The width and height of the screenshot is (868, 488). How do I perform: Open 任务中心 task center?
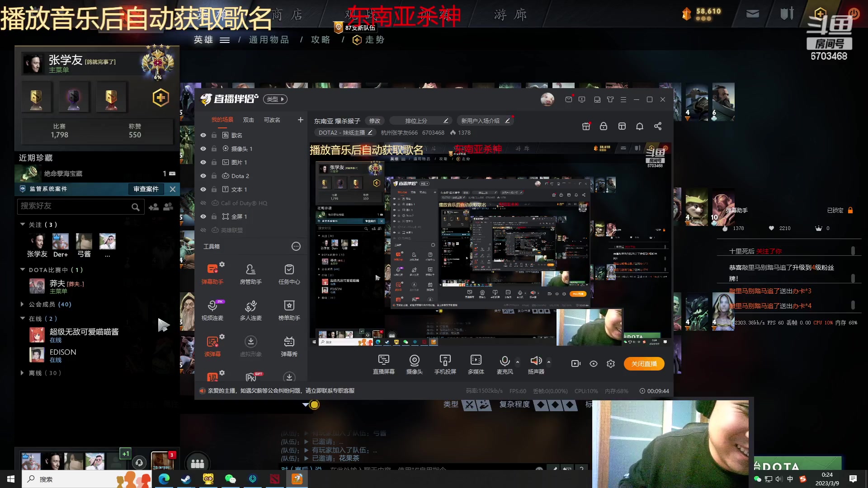289,273
